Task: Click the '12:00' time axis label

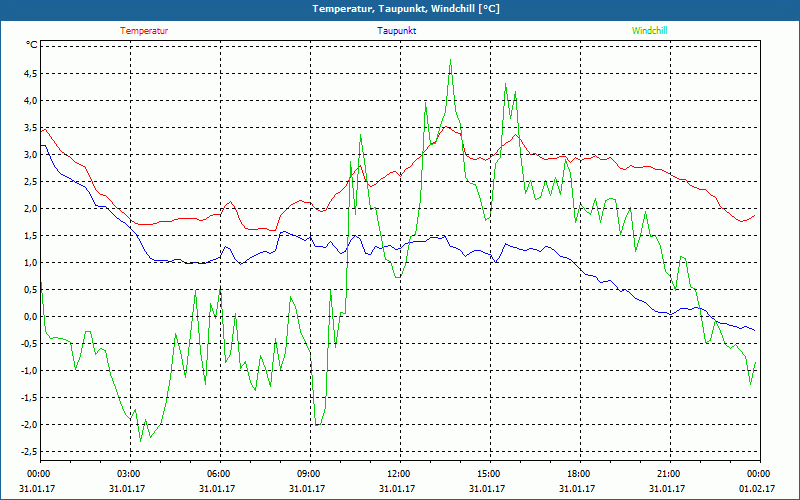Action: [x=399, y=474]
